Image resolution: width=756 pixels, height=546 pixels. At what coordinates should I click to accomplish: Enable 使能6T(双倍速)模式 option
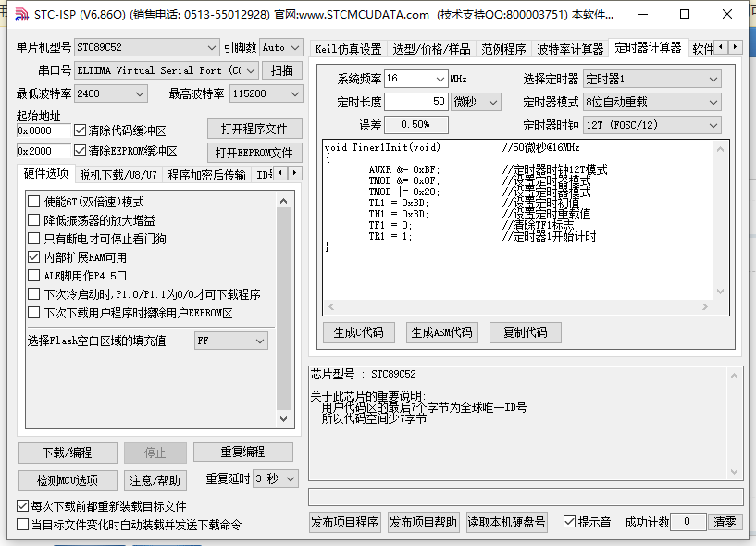coord(33,202)
